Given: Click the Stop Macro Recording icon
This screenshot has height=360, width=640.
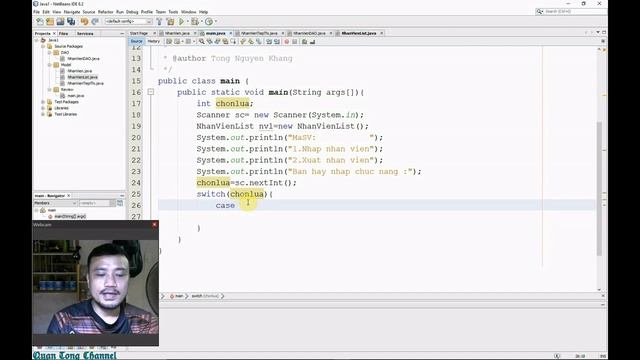Looking at the screenshot, I should [x=295, y=41].
